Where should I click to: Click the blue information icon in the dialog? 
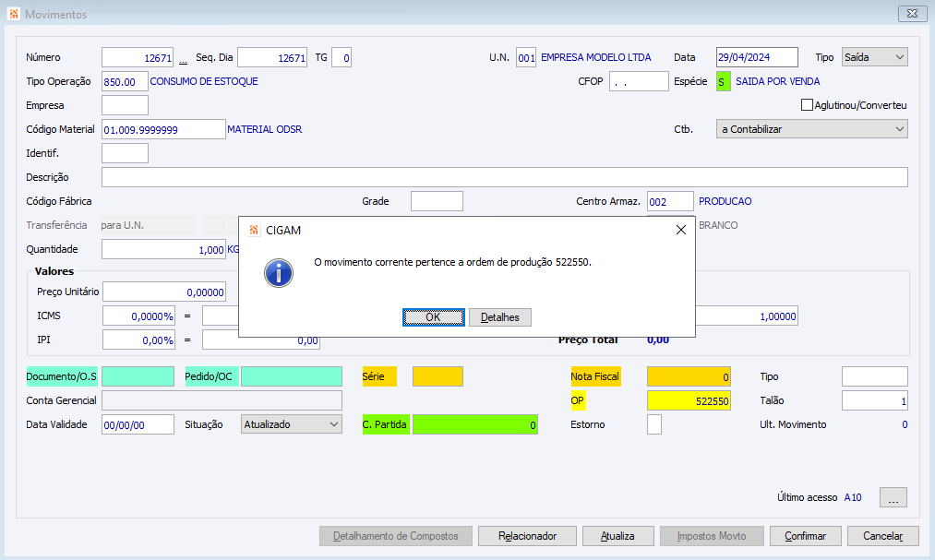(279, 273)
